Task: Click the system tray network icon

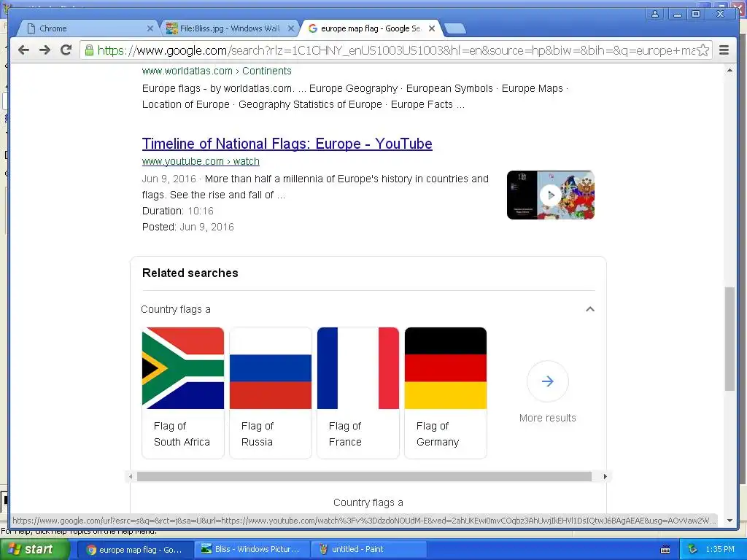Action: tap(692, 550)
